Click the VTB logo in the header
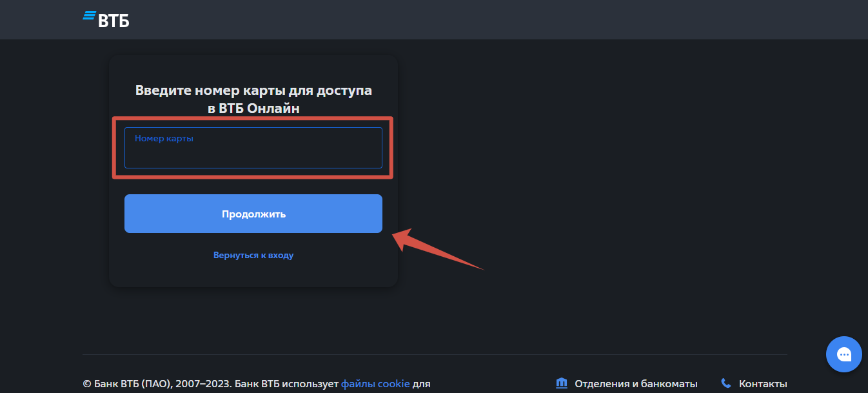This screenshot has height=393, width=868. 106,19
